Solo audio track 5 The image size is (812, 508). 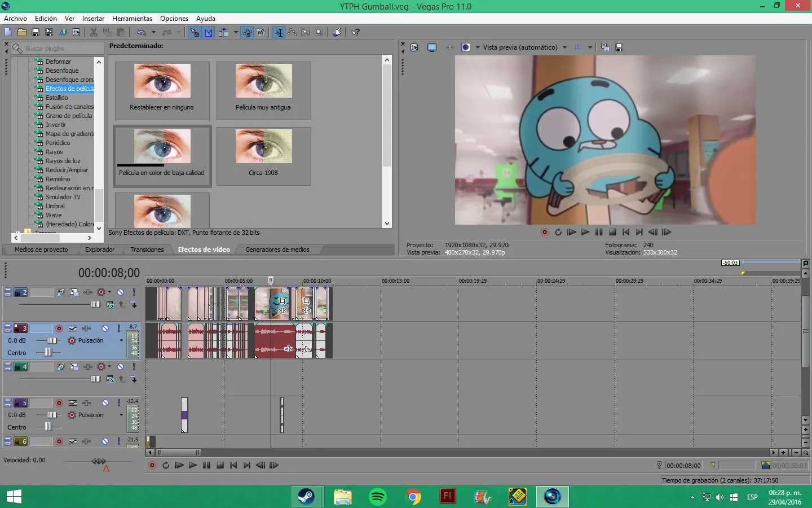point(118,403)
